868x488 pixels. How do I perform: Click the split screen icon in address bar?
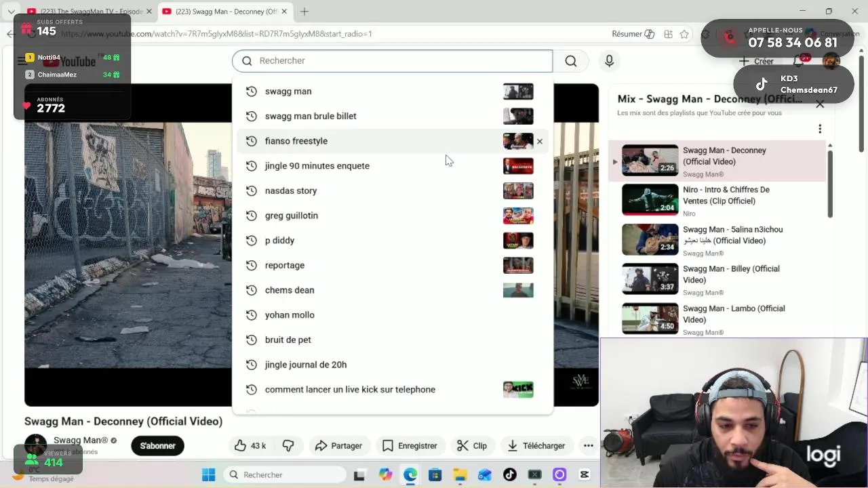pyautogui.click(x=669, y=34)
